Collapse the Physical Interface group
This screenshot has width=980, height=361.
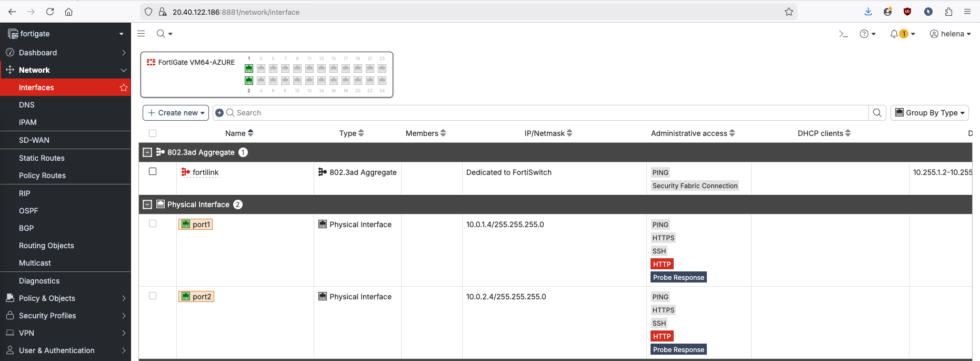[147, 204]
